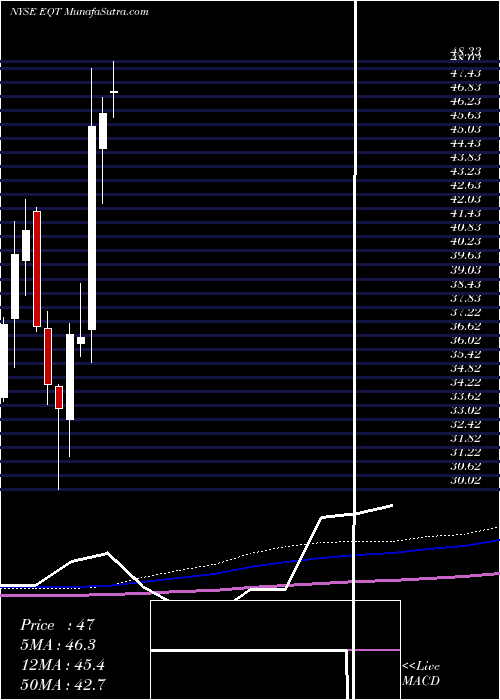Select the 40.83 price level label
Image resolution: width=500 pixels, height=700 pixels.
click(x=464, y=227)
